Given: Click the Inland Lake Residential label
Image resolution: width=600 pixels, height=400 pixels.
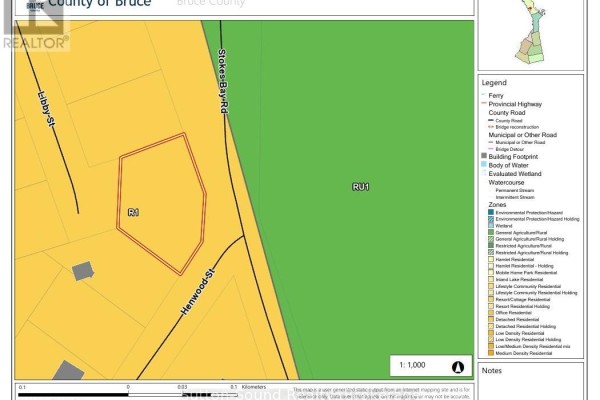Looking at the screenshot, I should (519, 279).
